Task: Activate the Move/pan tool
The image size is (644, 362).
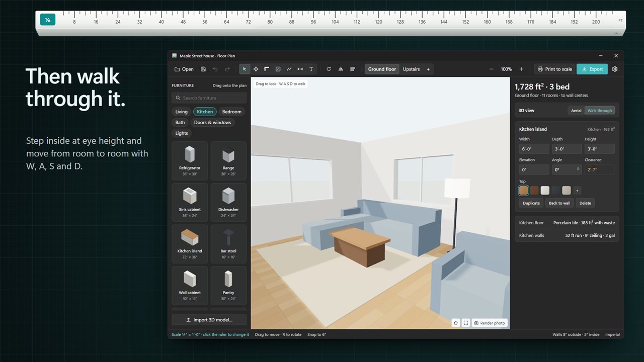Action: (256, 69)
